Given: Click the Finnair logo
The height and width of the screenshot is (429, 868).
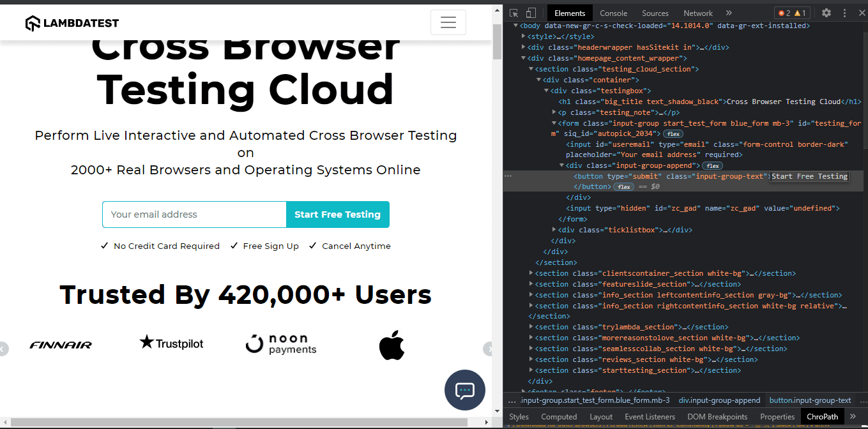Looking at the screenshot, I should click(61, 345).
